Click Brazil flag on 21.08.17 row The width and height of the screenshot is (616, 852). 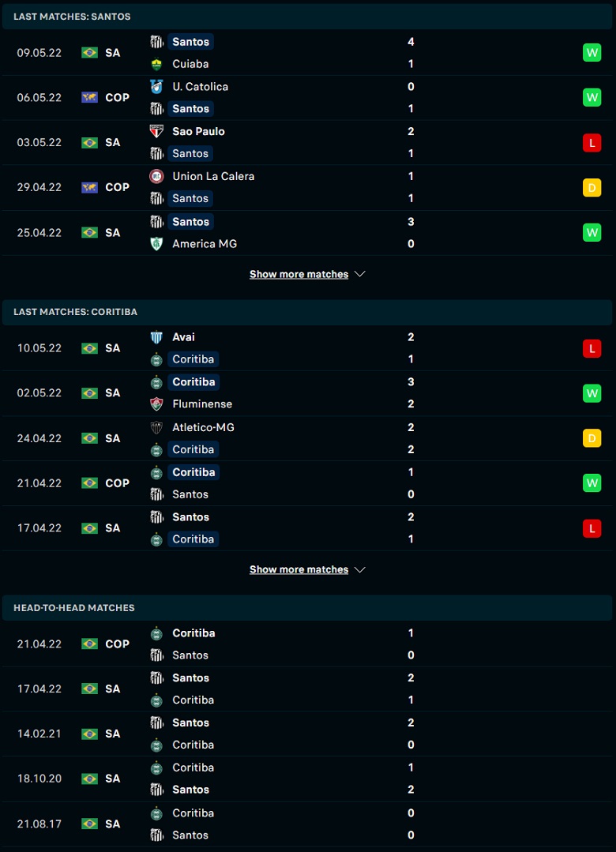click(90, 824)
